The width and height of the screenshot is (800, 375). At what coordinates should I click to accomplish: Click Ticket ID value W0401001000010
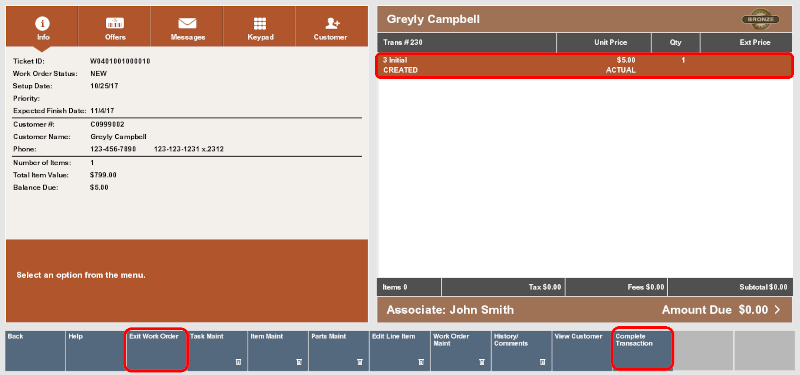(x=120, y=61)
